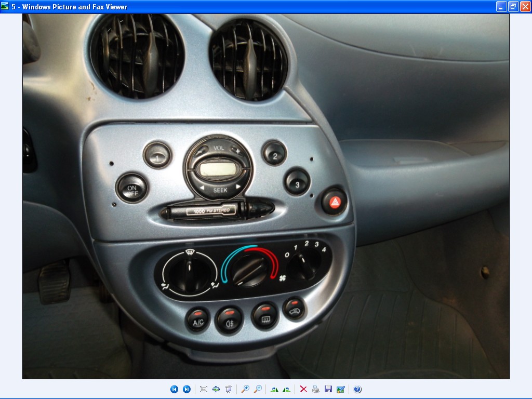The width and height of the screenshot is (532, 399).
Task: Go to the previous image
Action: click(x=174, y=389)
